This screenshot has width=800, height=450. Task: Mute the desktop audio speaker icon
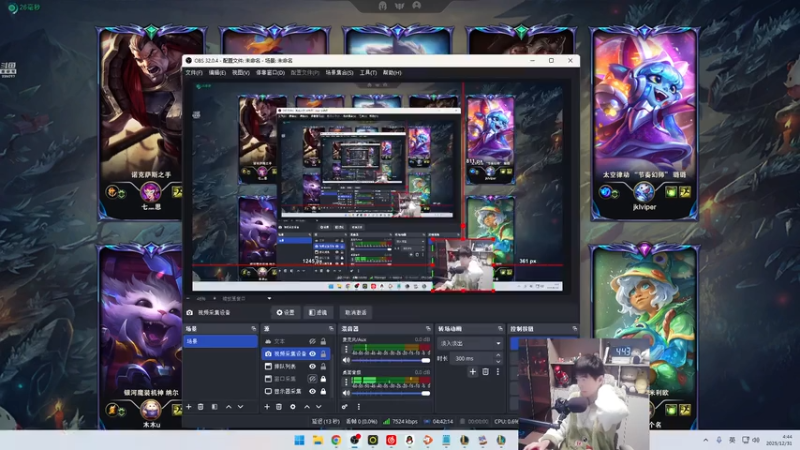pyautogui.click(x=346, y=393)
